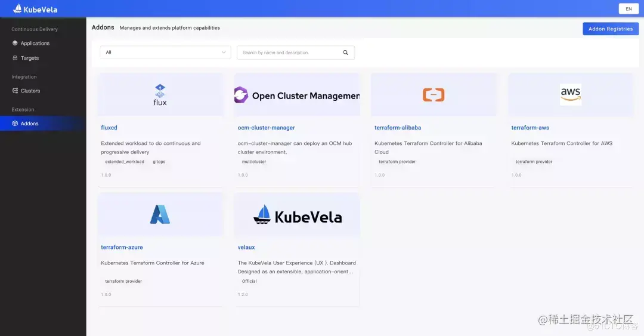Viewport: 644px width, 336px height.
Task: Click the Alibaba Cloud orange logo
Action: tap(434, 95)
